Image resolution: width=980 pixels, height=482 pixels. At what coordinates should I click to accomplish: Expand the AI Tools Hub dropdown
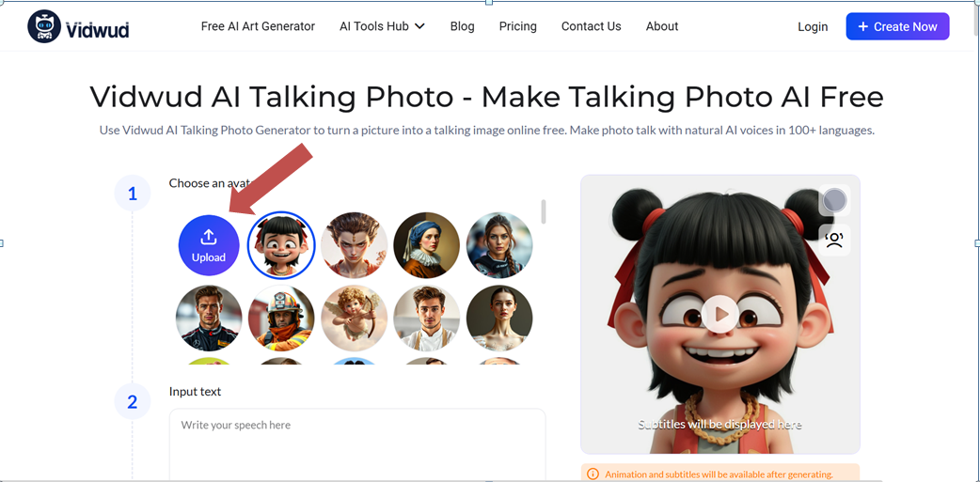point(383,26)
